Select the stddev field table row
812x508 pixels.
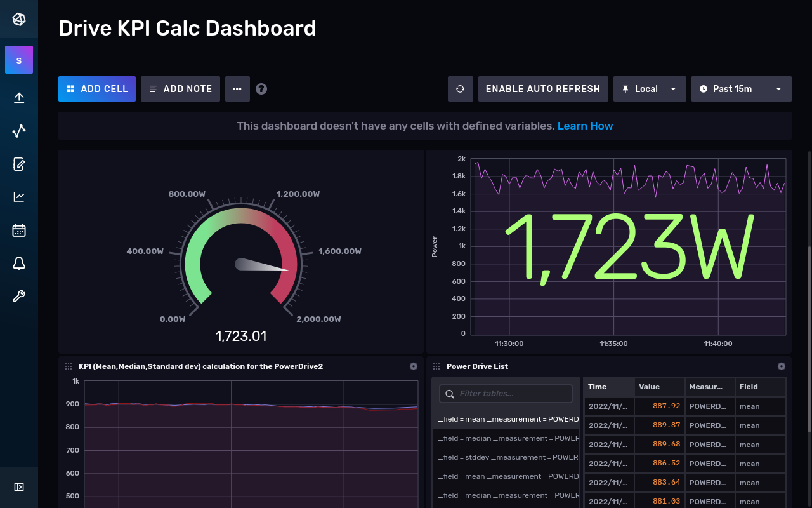point(506,457)
